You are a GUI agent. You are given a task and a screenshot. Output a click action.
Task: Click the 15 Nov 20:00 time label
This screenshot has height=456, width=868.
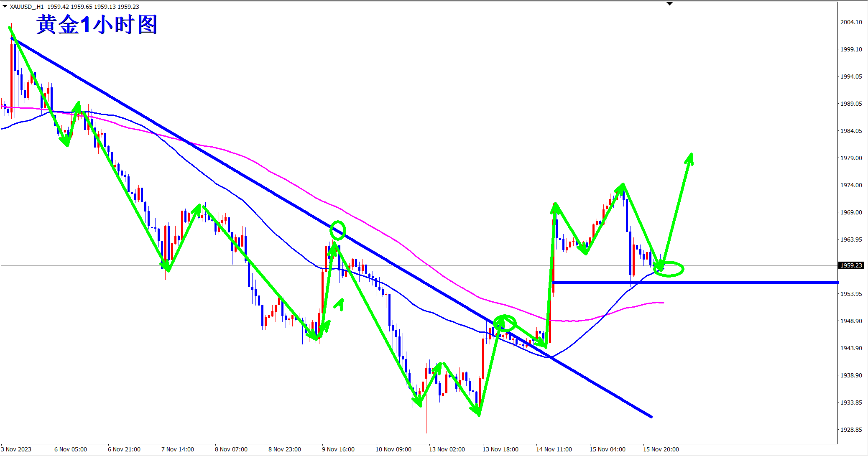point(661,449)
